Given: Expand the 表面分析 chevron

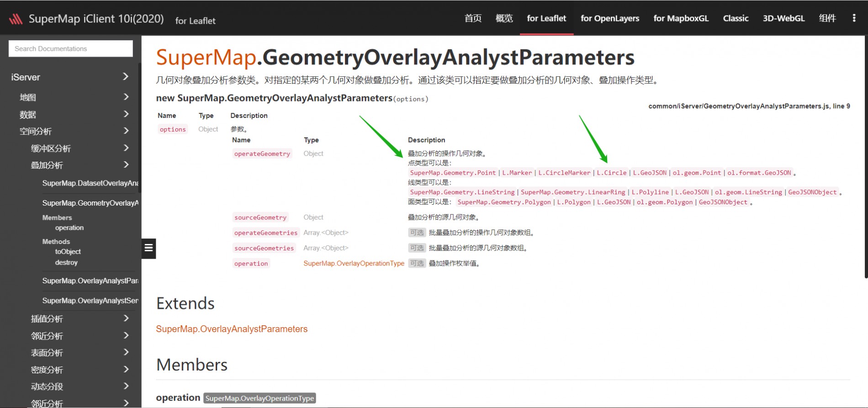Looking at the screenshot, I should (126, 352).
